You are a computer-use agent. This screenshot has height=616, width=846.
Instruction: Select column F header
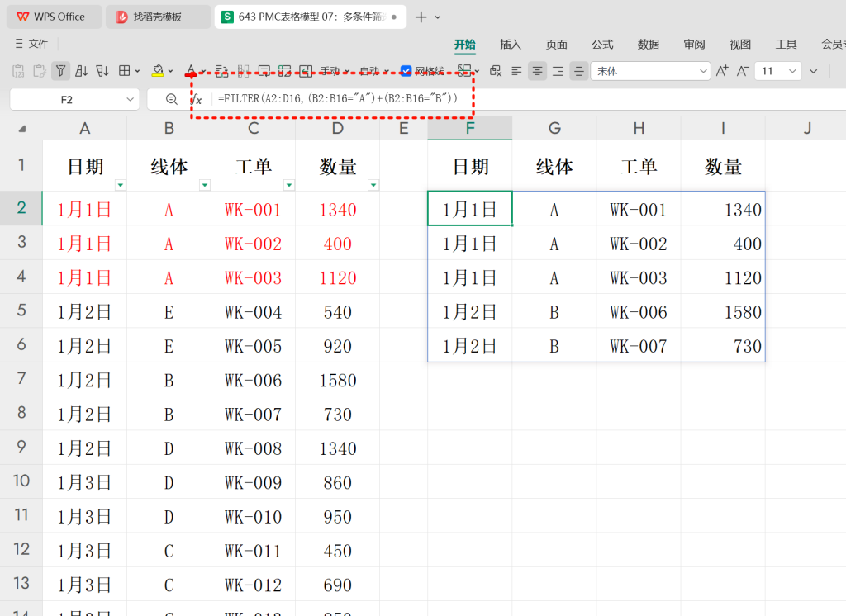[x=470, y=128]
